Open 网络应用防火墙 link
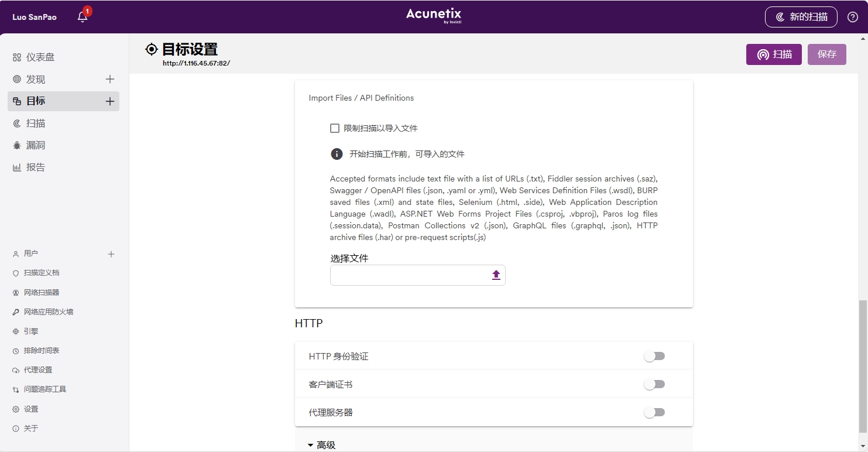This screenshot has width=868, height=452. 49,312
